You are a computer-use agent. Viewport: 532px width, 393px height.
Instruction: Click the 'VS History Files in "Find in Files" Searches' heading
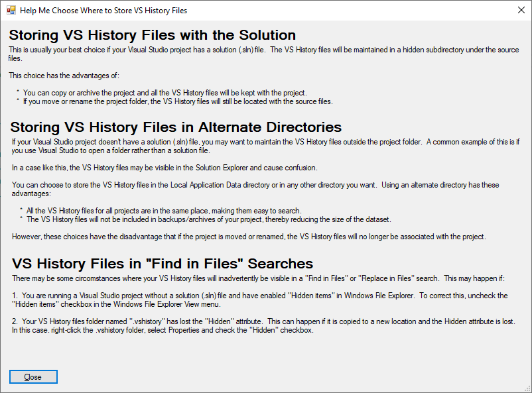[x=163, y=264]
